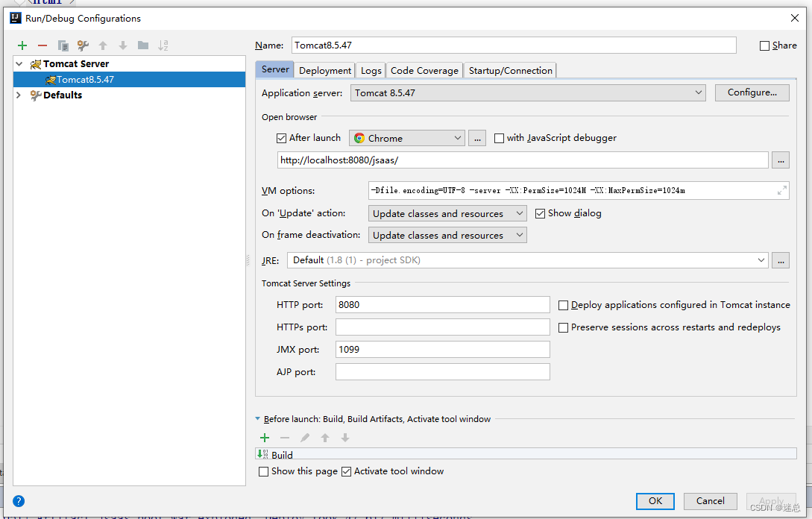Click into the Name input field
Viewport: 812px width, 519px height.
click(514, 45)
